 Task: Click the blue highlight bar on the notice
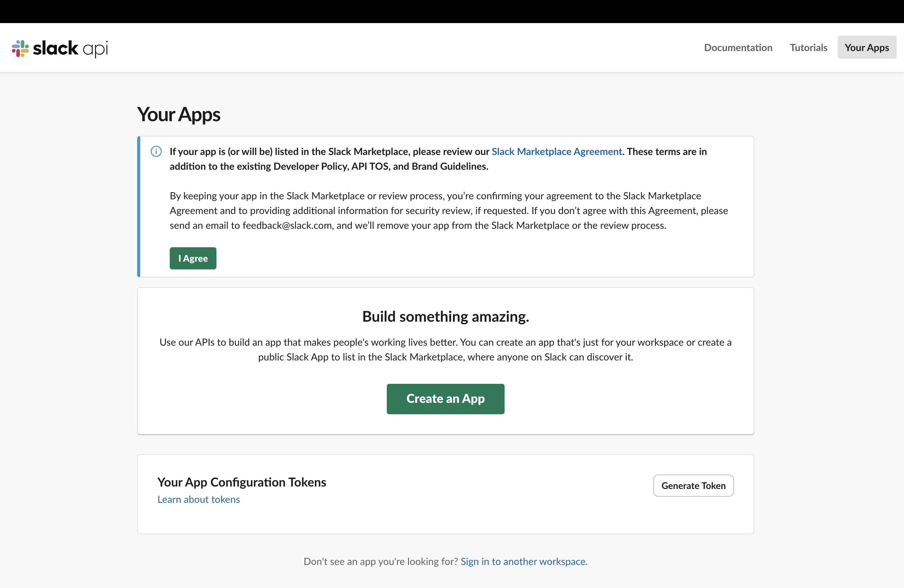139,207
